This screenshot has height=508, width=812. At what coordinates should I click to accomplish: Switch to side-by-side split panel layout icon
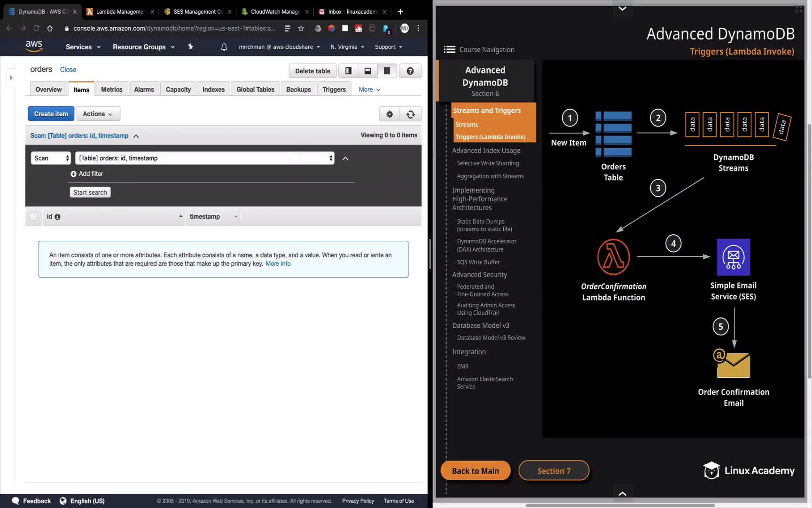coord(348,71)
